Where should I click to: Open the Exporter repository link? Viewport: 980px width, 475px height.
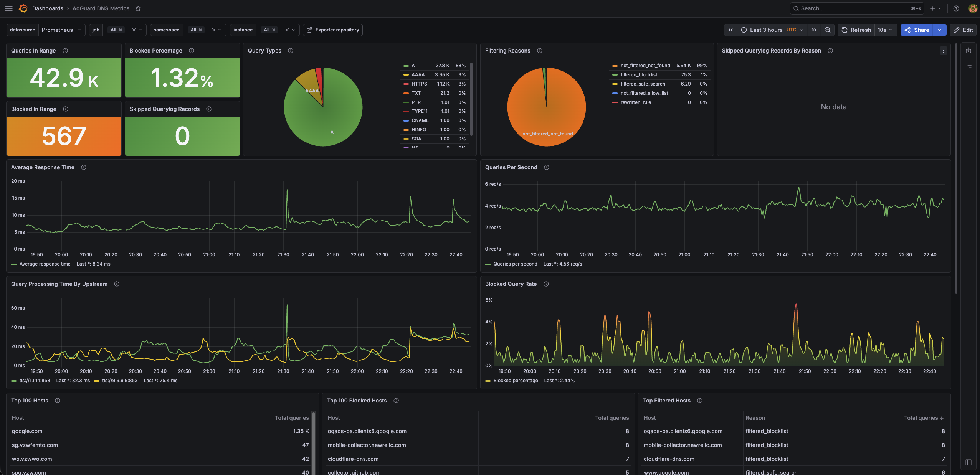point(333,30)
